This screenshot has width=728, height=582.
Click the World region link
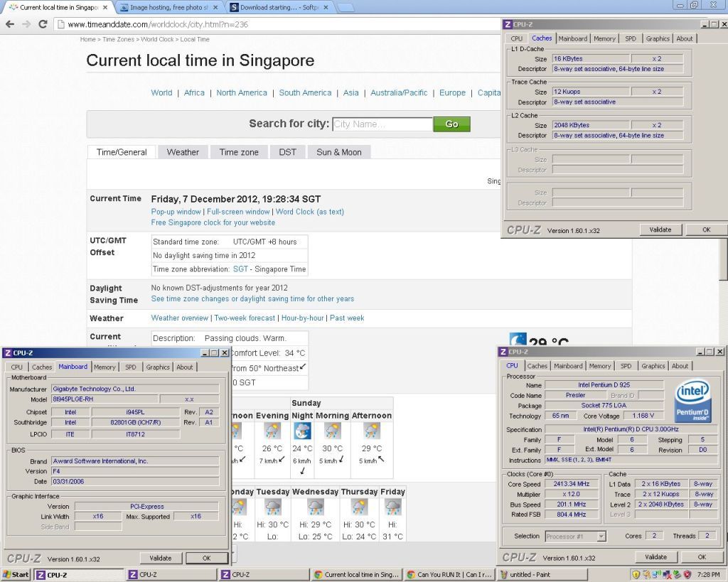tap(161, 93)
